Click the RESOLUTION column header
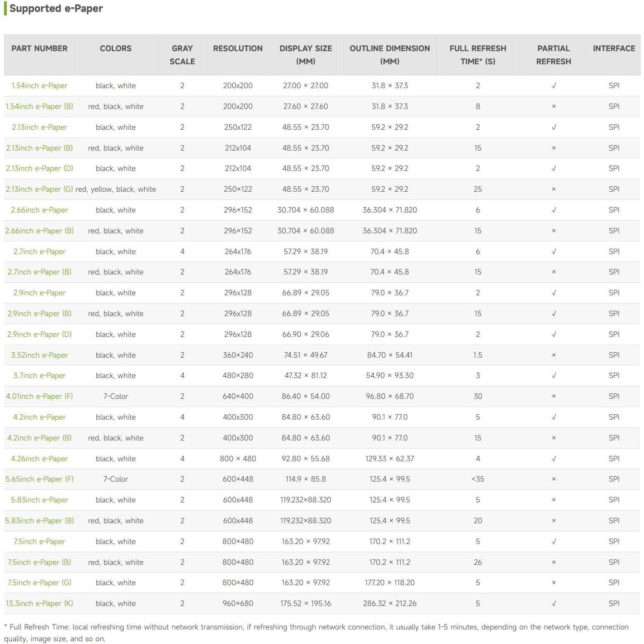This screenshot has height=644, width=644. click(x=237, y=48)
